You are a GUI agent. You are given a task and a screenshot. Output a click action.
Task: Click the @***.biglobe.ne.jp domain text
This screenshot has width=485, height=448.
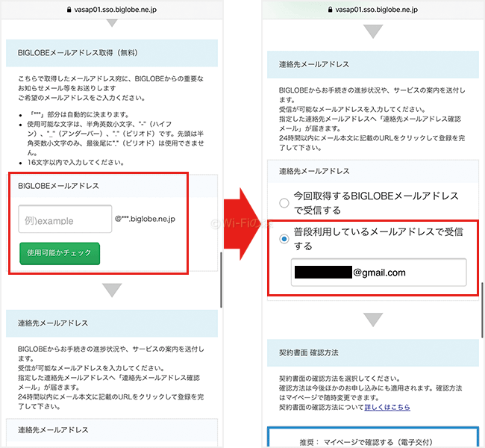tap(145, 219)
